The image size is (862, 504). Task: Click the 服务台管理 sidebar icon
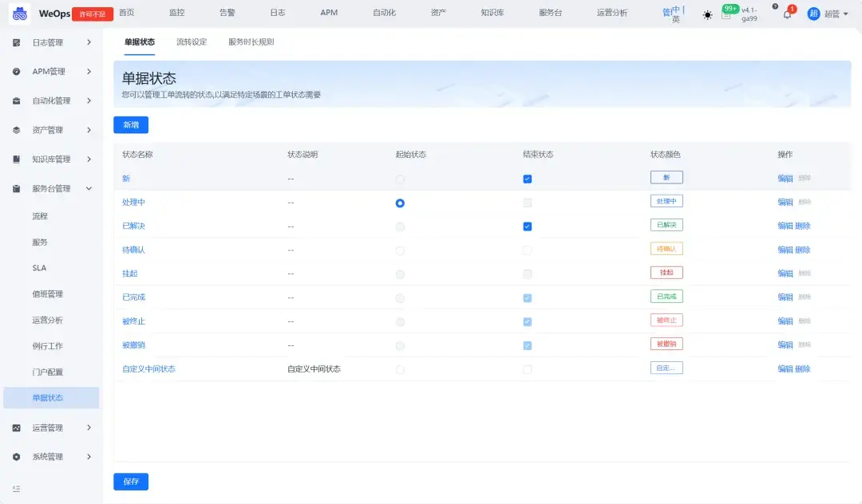17,188
